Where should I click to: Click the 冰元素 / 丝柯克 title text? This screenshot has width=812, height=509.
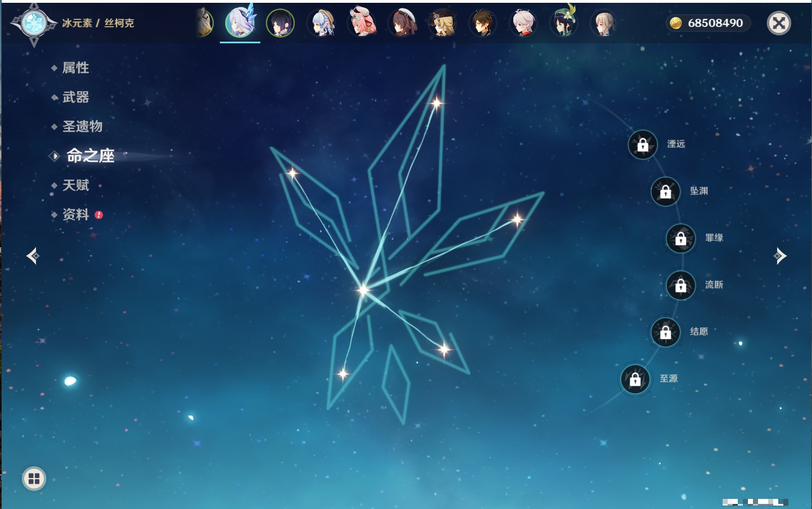tap(98, 23)
